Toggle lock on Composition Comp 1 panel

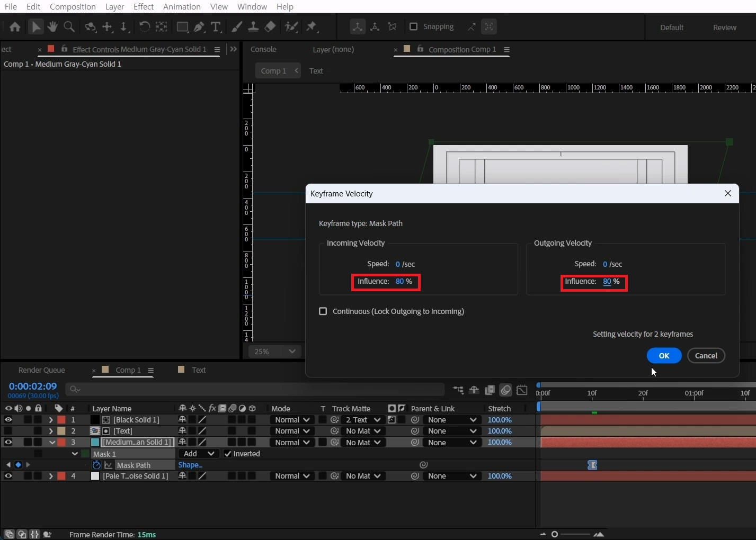point(420,49)
